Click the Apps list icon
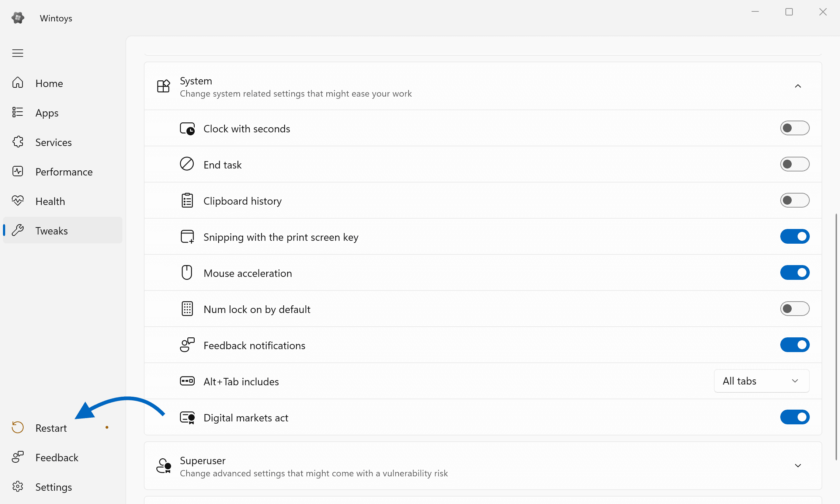840x504 pixels. (18, 112)
